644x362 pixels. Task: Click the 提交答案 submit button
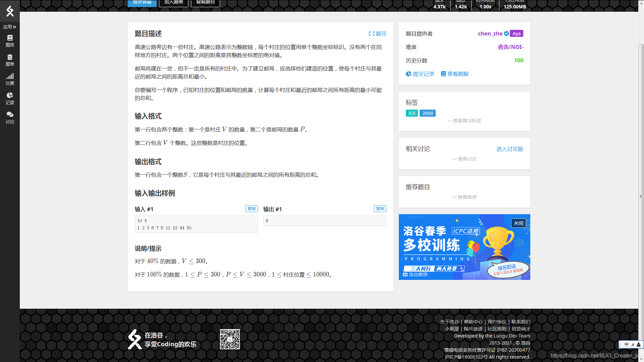point(142,2)
